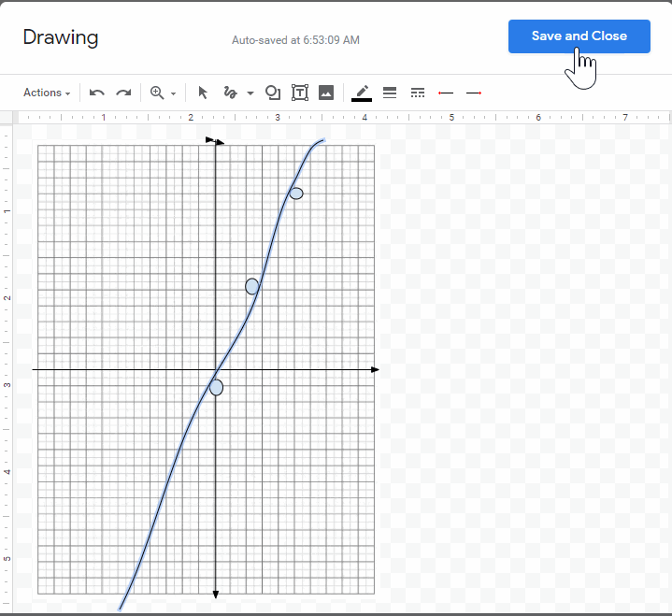
Task: Select the Text box tool
Action: [x=300, y=93]
